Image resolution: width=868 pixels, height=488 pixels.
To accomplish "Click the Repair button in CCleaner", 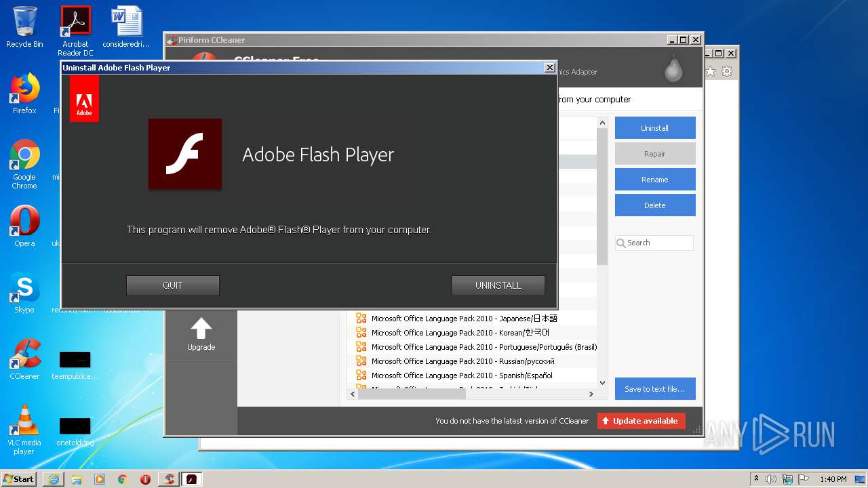I will point(655,154).
